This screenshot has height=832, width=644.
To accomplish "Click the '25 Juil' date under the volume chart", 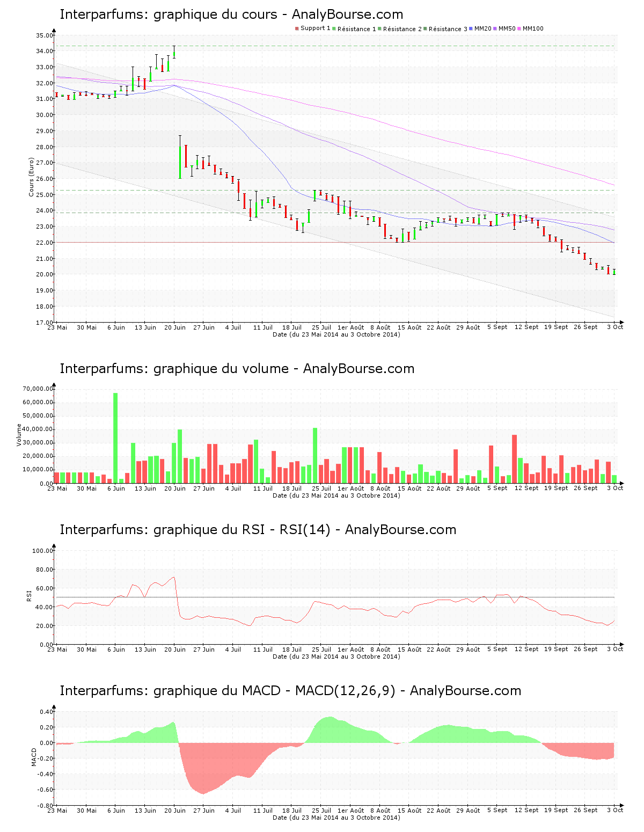I will 321,488.
